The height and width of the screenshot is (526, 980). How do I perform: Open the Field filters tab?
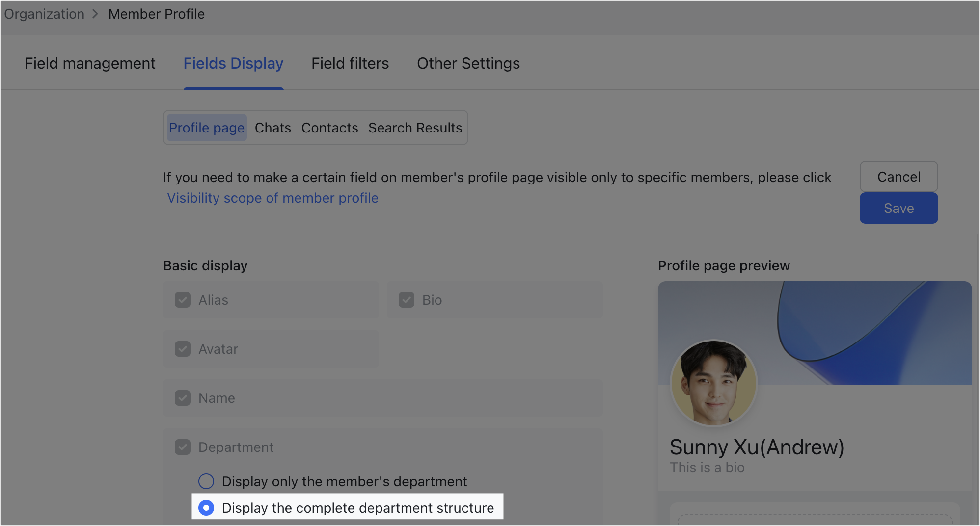(350, 63)
